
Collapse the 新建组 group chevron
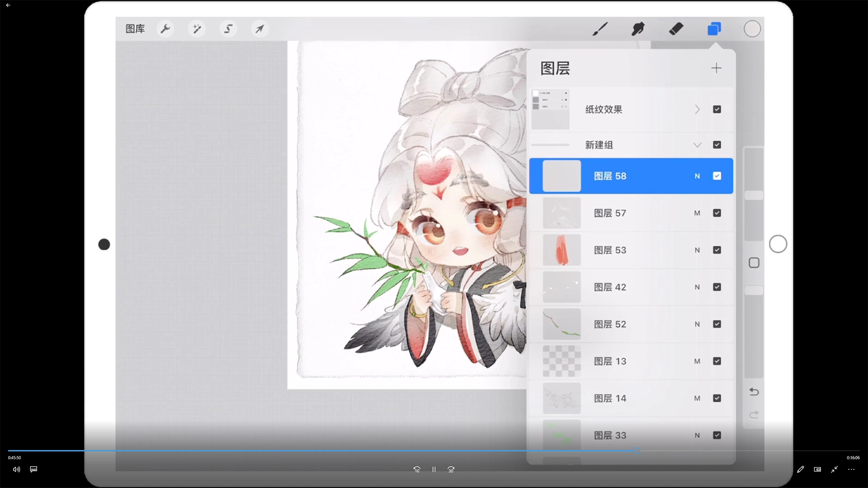point(697,145)
